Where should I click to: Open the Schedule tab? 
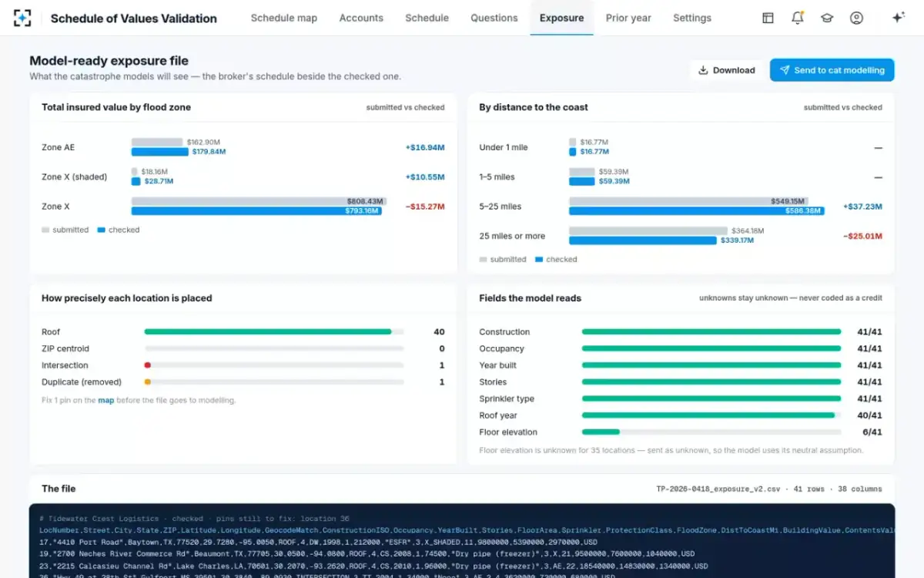427,18
